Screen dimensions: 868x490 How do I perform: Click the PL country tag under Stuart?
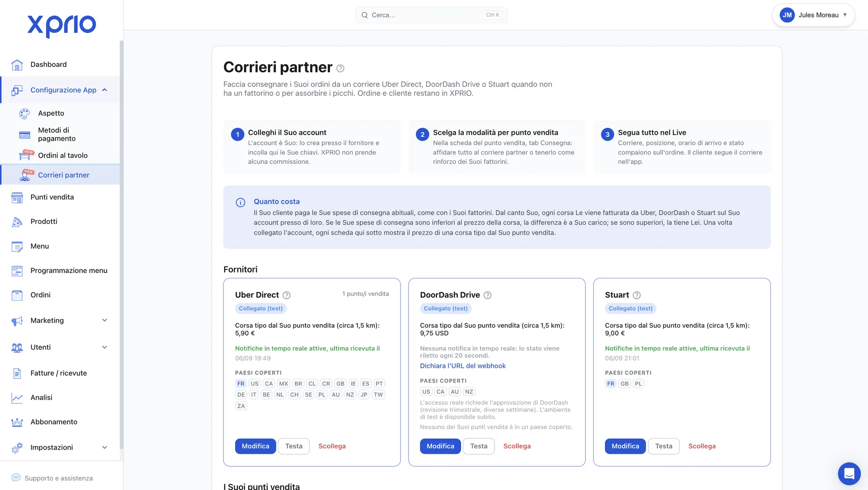[638, 384]
